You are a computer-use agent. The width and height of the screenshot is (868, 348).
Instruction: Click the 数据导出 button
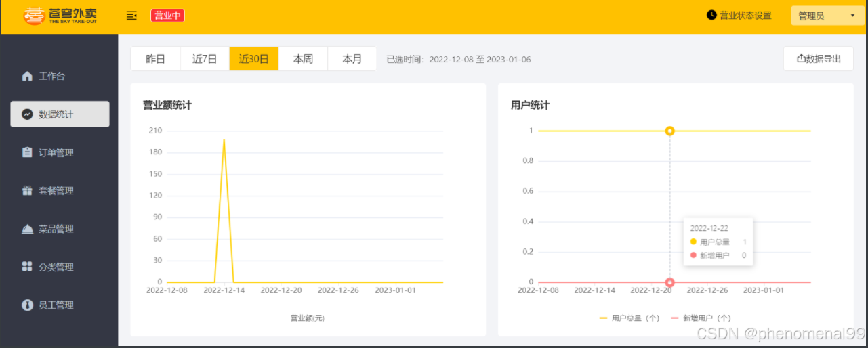click(819, 59)
